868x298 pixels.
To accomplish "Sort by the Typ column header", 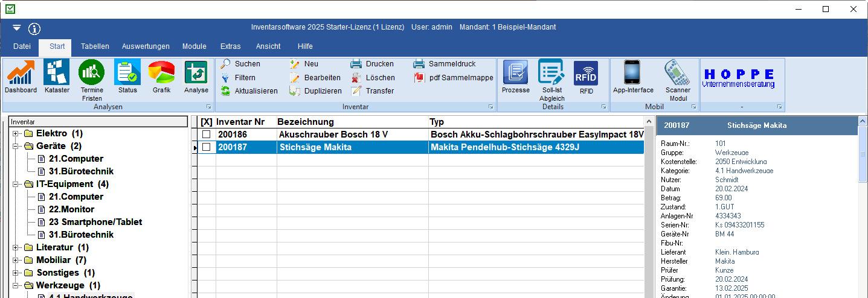I will coord(536,122).
